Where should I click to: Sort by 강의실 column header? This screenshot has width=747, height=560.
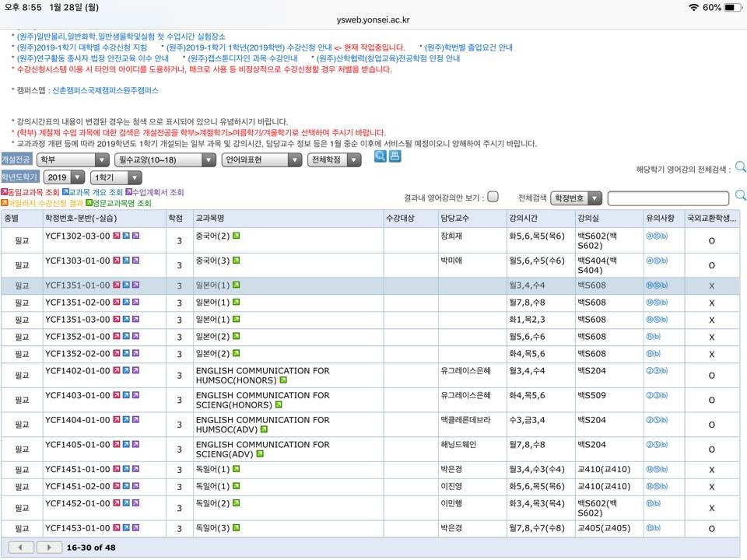click(x=588, y=218)
